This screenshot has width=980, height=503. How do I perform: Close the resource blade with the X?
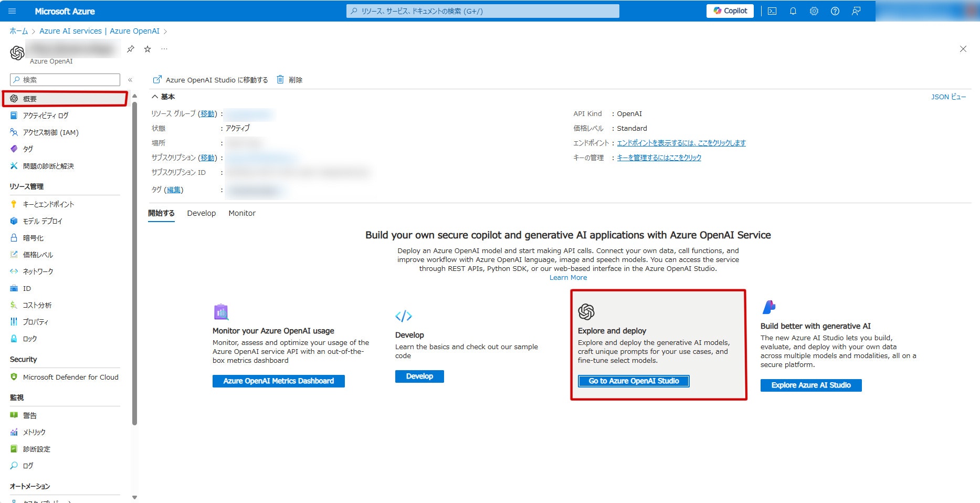(x=963, y=49)
